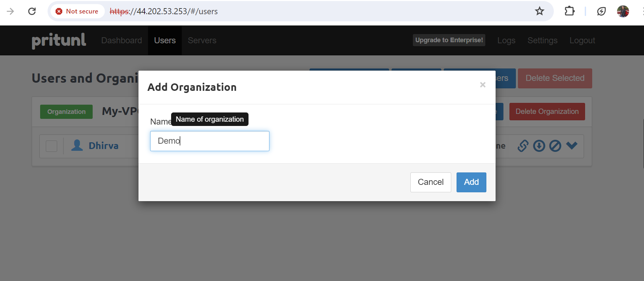This screenshot has width=644, height=281.
Task: Reload the page with refresh icon
Action: click(x=32, y=11)
